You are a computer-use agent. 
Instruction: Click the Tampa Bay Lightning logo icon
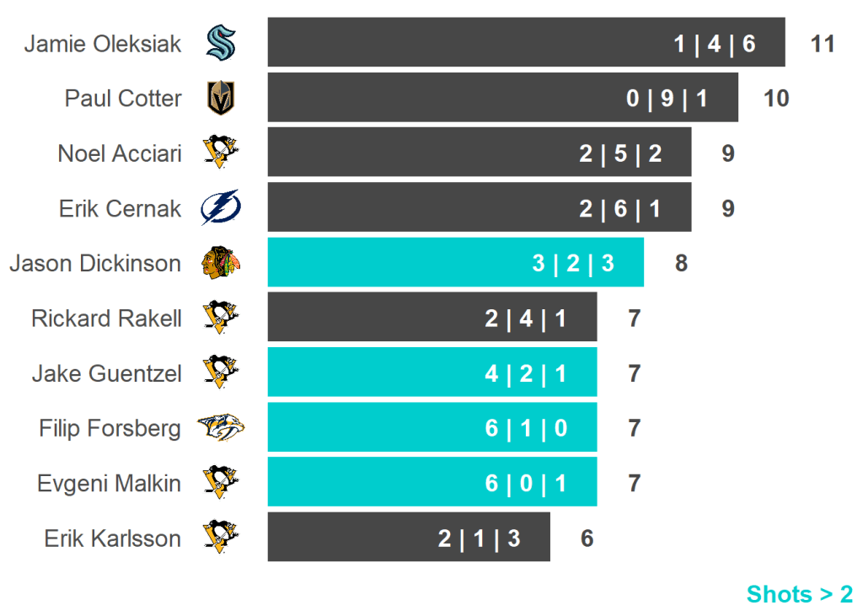click(x=221, y=208)
